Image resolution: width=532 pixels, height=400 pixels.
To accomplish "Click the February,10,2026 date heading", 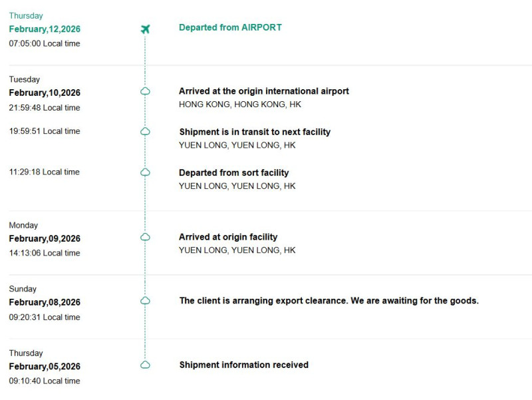I will [x=45, y=93].
